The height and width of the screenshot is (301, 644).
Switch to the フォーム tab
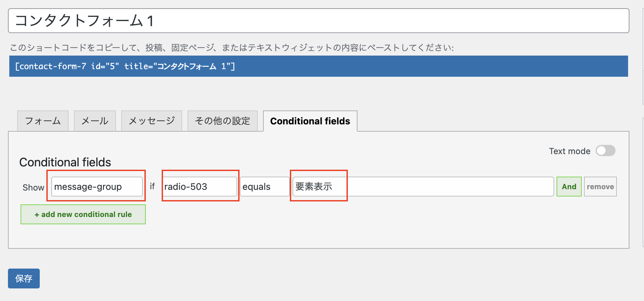42,121
